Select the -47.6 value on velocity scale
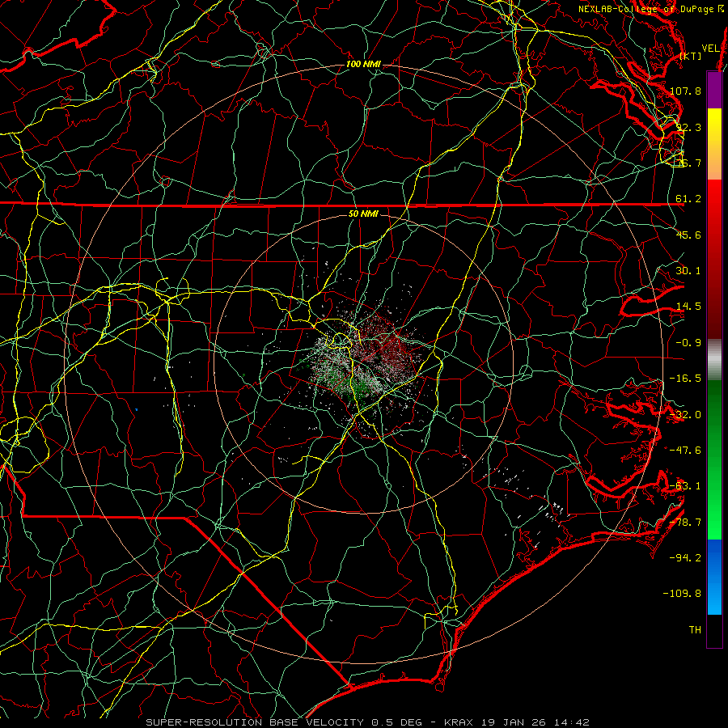 point(685,451)
